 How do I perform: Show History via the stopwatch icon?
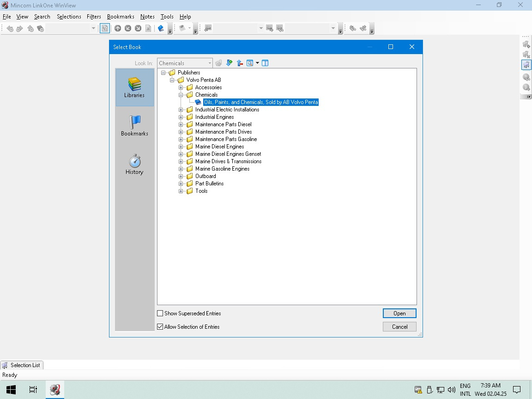pos(134,164)
